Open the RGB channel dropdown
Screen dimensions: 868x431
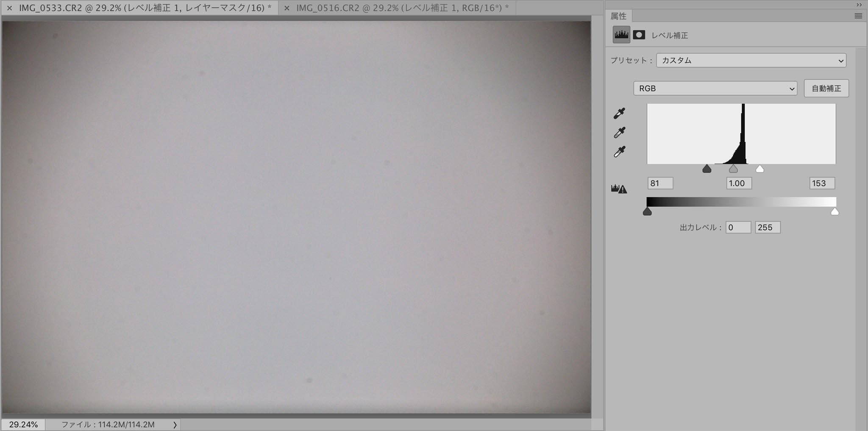(715, 88)
